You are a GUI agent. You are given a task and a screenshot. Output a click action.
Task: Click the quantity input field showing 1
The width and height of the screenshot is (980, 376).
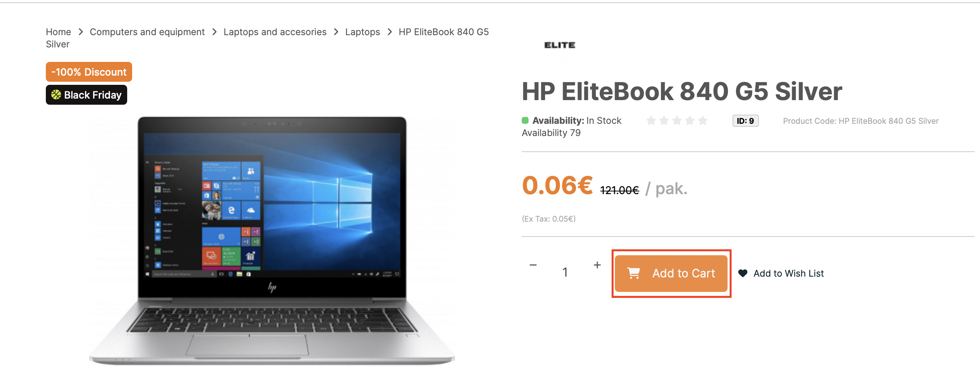(x=565, y=272)
